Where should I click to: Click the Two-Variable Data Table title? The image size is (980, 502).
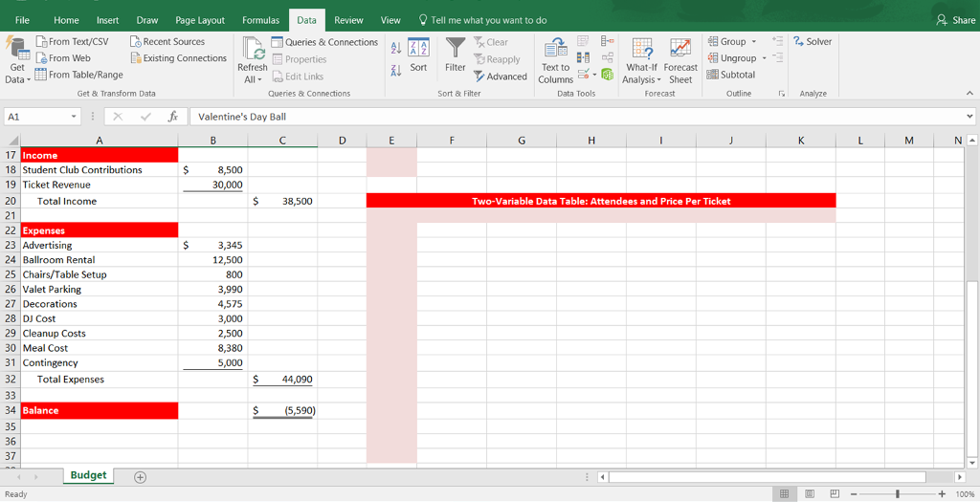pos(601,201)
